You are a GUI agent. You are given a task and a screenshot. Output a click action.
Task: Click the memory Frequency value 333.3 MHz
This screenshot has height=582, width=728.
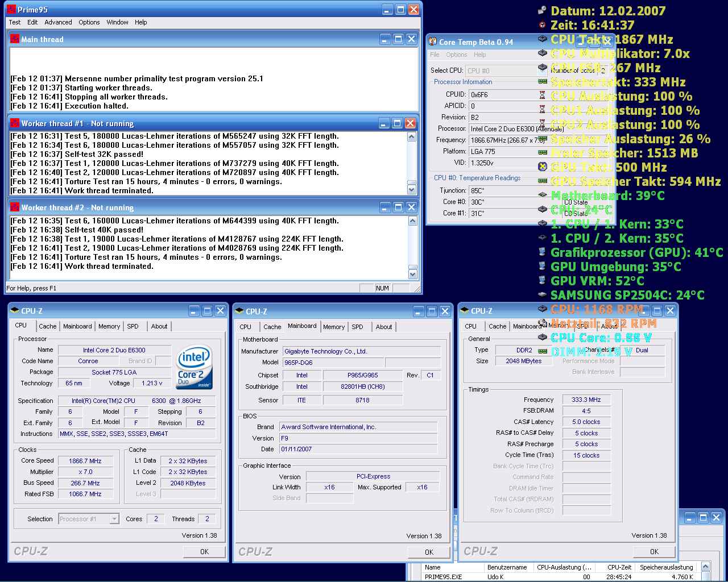pyautogui.click(x=586, y=400)
